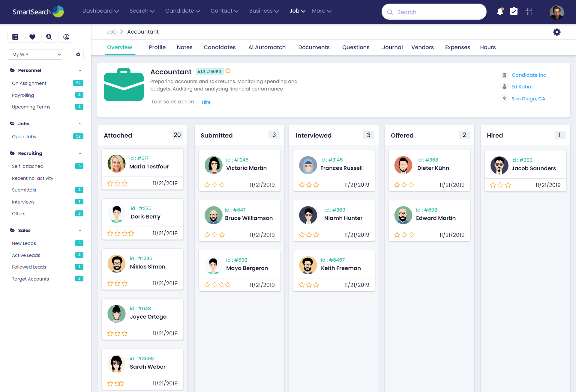Screen dimensions: 576x392
Task: Click the person search icon in the sidebar
Action: tap(49, 37)
